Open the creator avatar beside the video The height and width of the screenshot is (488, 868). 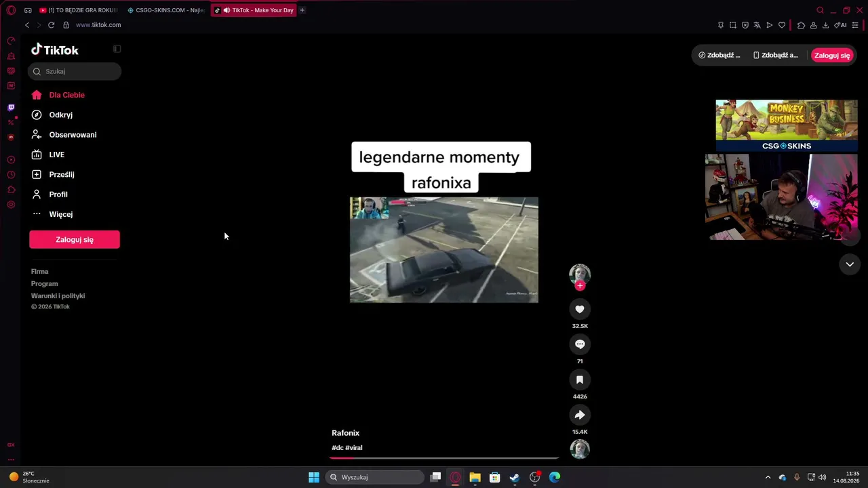pos(580,274)
